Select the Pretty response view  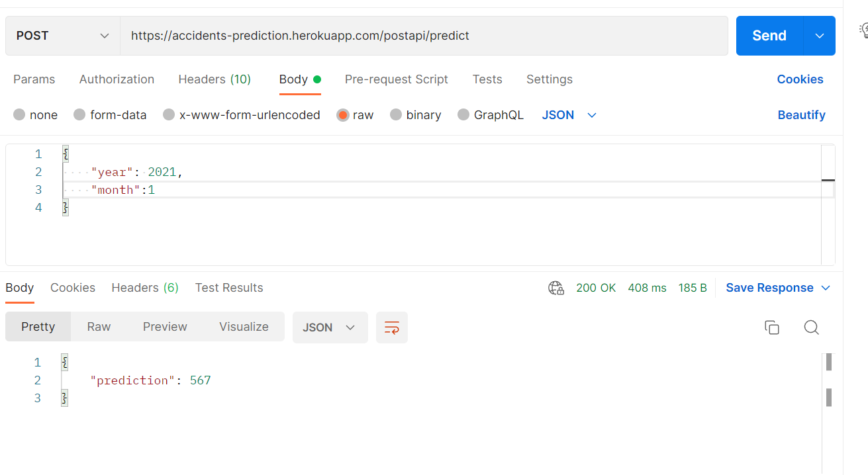tap(38, 327)
